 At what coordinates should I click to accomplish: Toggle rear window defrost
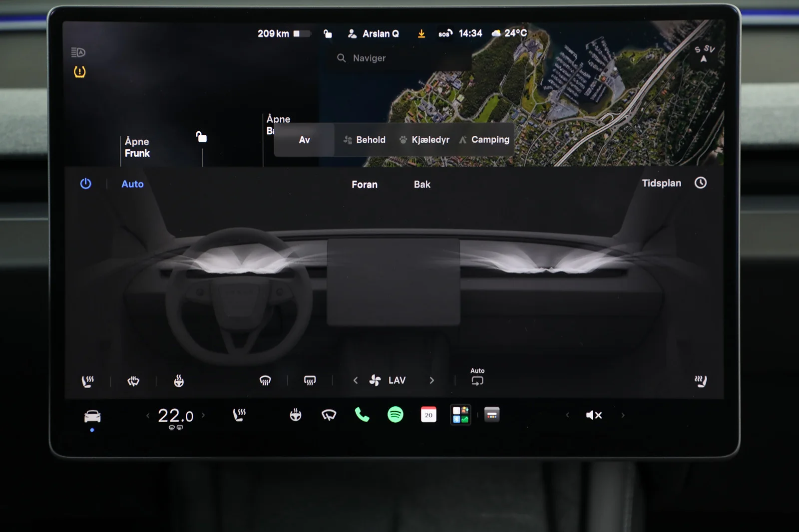click(x=310, y=381)
